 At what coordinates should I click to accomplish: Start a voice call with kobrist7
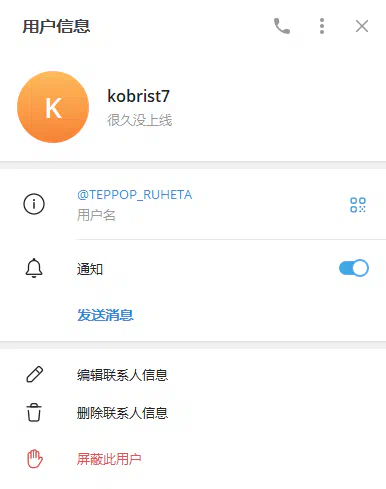click(282, 26)
